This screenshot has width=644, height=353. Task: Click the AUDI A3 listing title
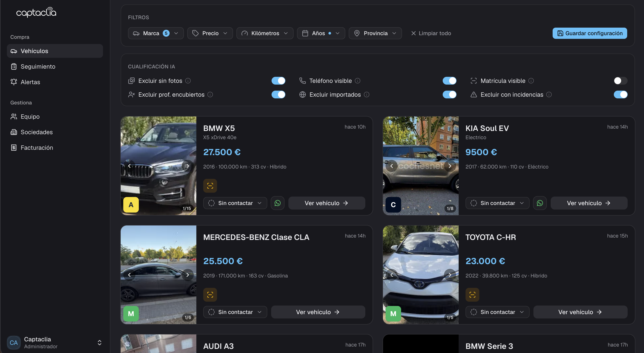[x=219, y=346]
